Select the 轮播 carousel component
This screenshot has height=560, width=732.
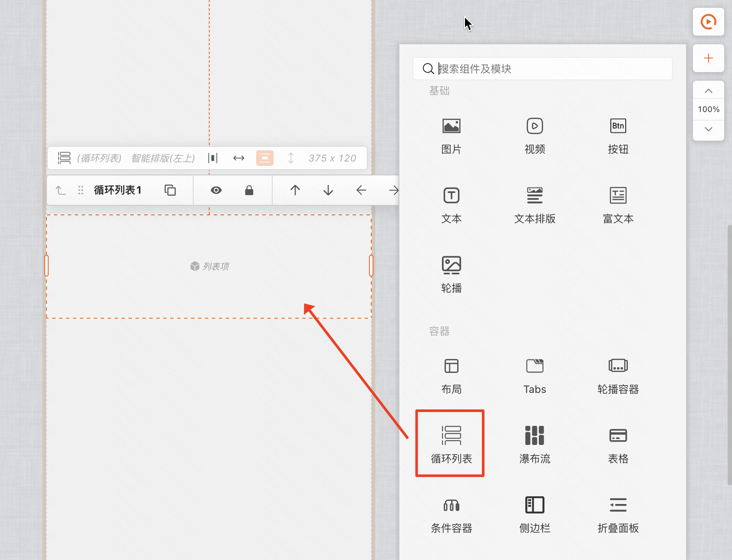451,275
